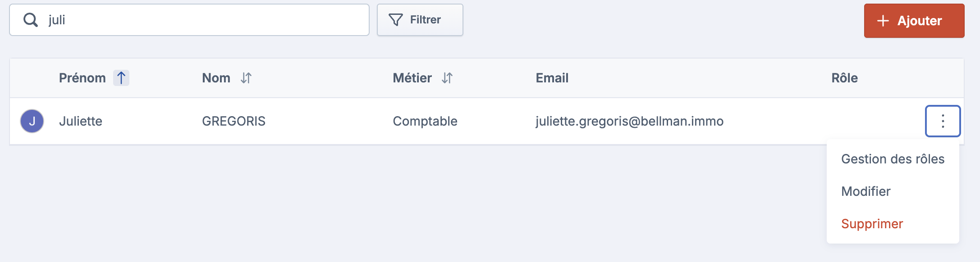Click the funnel icon on Filtrer

click(395, 20)
